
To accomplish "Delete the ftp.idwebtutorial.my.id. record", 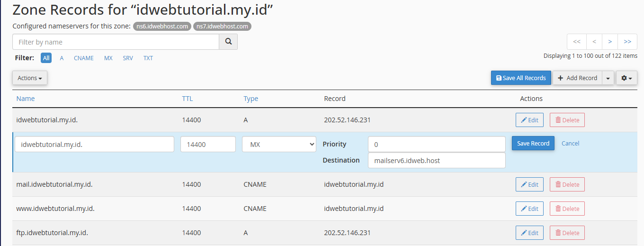I will [x=567, y=233].
